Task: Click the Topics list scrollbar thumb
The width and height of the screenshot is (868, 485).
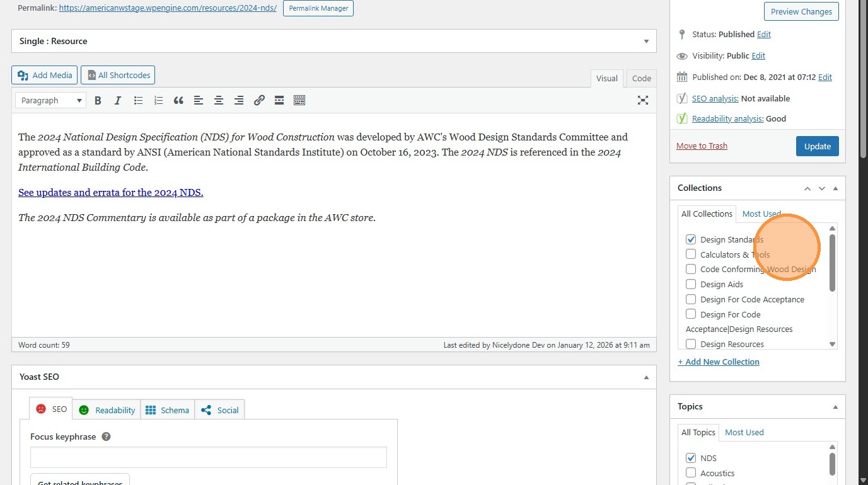Action: 832,464
